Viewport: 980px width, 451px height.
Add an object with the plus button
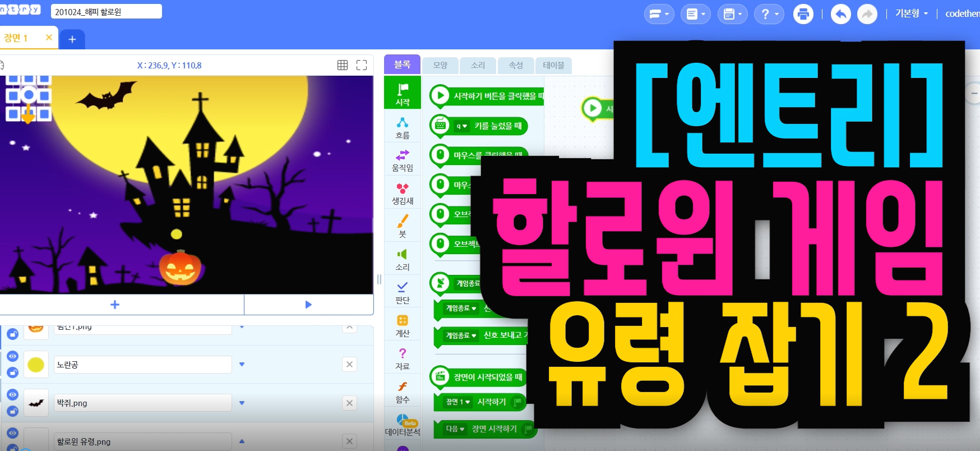point(115,305)
